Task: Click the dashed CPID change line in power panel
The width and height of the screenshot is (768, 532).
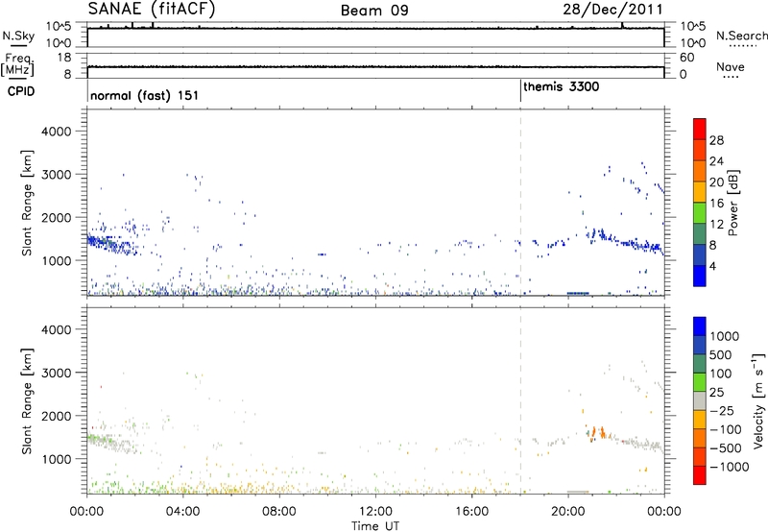Action: pos(520,203)
